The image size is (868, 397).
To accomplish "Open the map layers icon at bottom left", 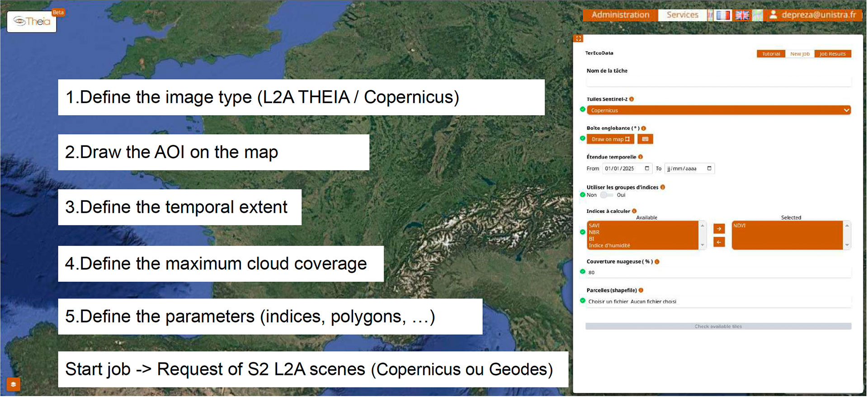I will click(13, 384).
